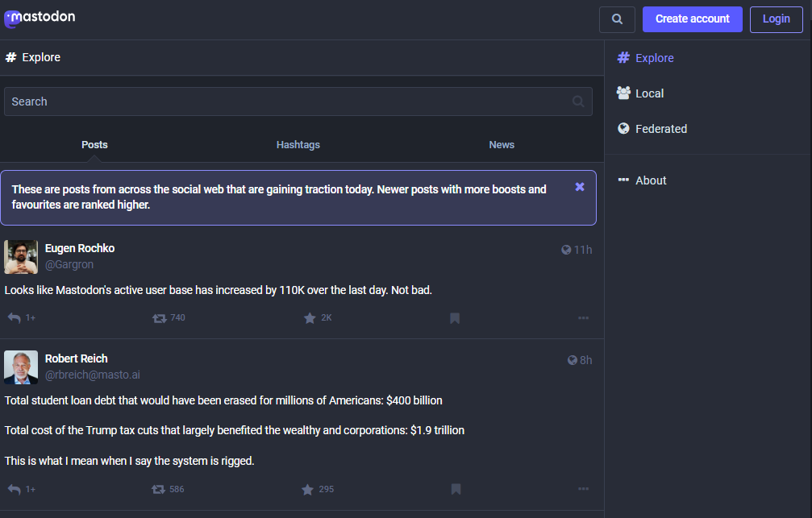The height and width of the screenshot is (518, 812).
Task: Dismiss the trending posts info banner
Action: pos(580,187)
